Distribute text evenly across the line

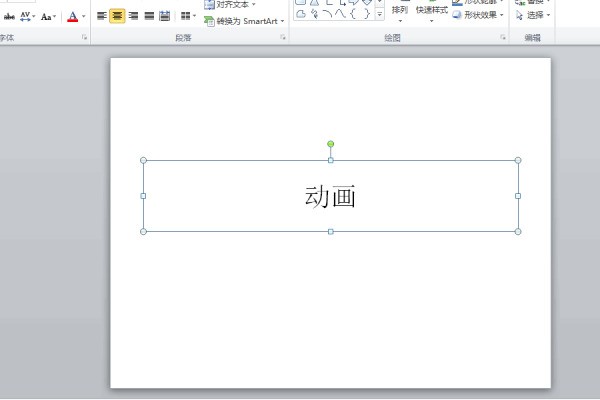point(165,16)
